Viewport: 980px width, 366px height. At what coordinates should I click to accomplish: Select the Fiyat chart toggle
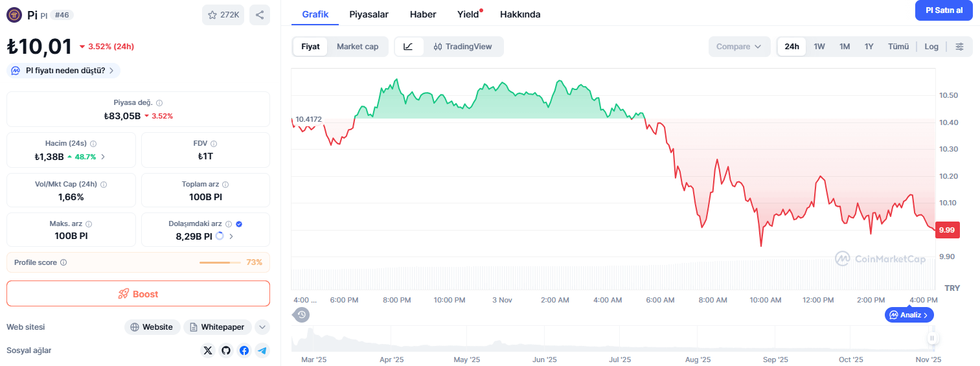click(x=310, y=47)
